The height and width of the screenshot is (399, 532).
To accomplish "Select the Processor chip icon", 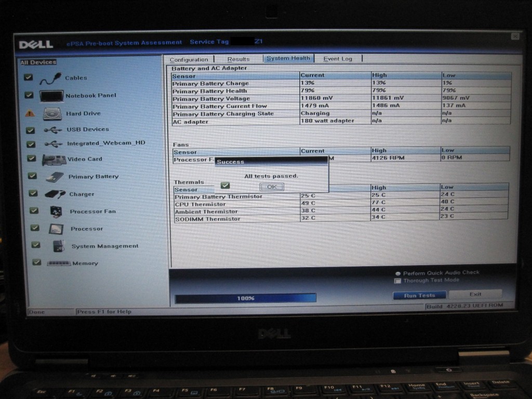I will click(56, 229).
